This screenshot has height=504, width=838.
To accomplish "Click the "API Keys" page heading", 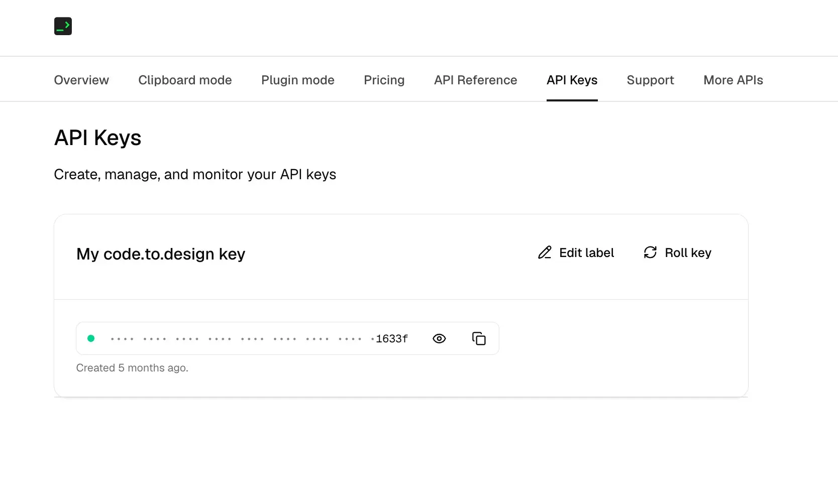I will [97, 138].
